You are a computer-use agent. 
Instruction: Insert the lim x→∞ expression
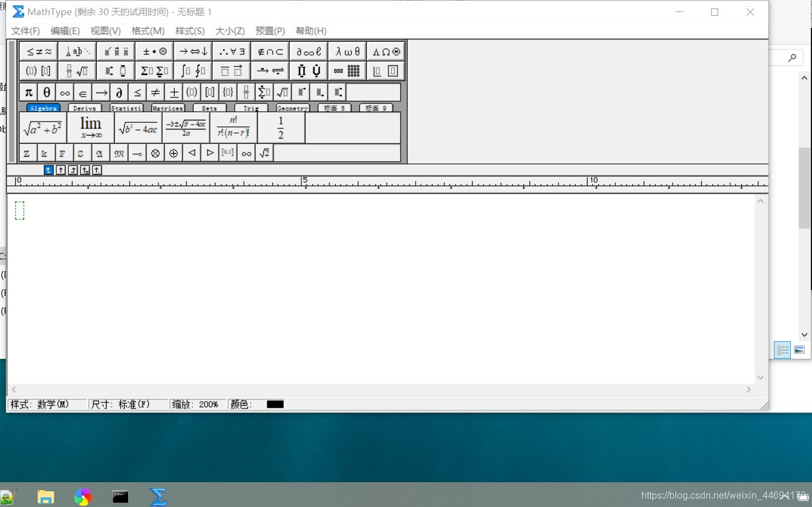pos(91,128)
